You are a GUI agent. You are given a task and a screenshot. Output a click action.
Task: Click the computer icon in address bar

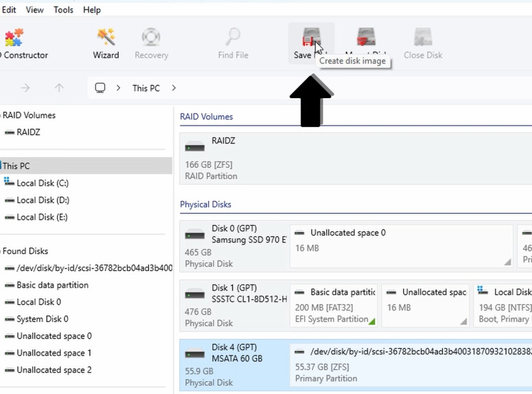[100, 88]
